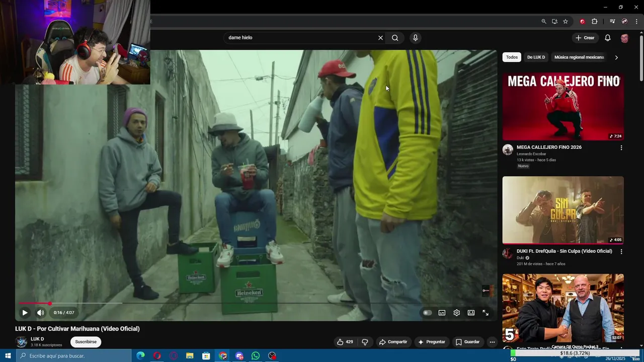Viewport: 644px width, 362px height.
Task: Open Chrome media controls icon
Action: [612, 21]
